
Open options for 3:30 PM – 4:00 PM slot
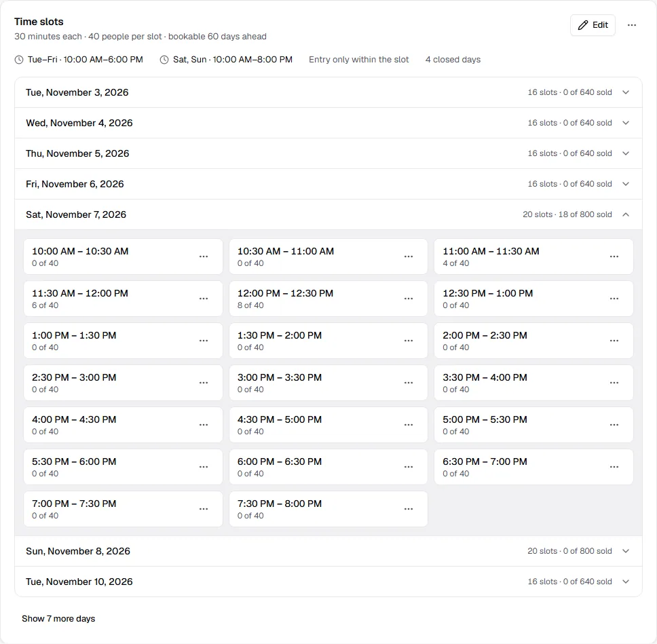click(x=614, y=383)
